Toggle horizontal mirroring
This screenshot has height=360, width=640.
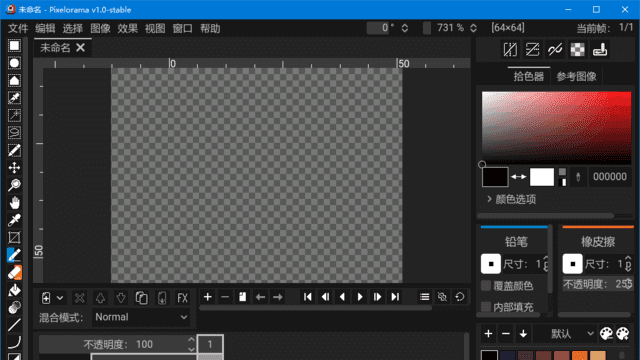tap(510, 50)
